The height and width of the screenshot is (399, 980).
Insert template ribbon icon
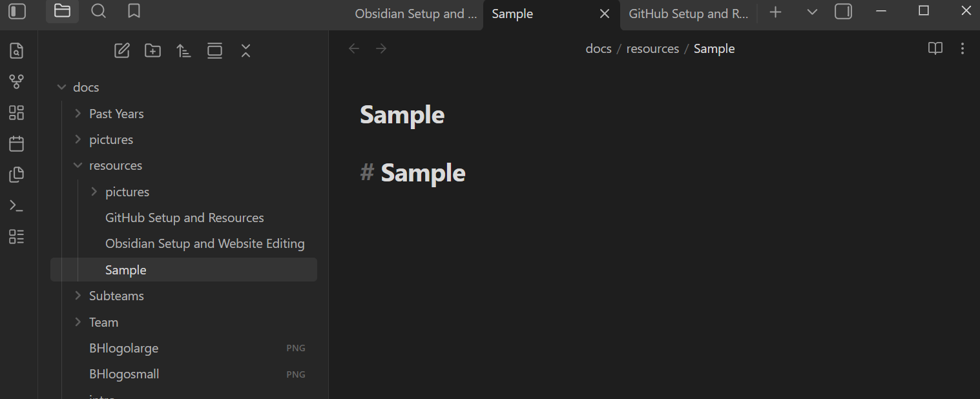(x=17, y=174)
